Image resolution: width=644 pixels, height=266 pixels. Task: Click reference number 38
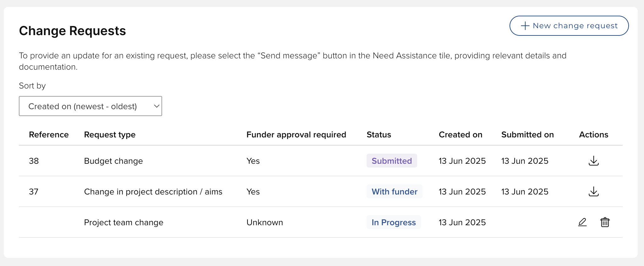[34, 161]
